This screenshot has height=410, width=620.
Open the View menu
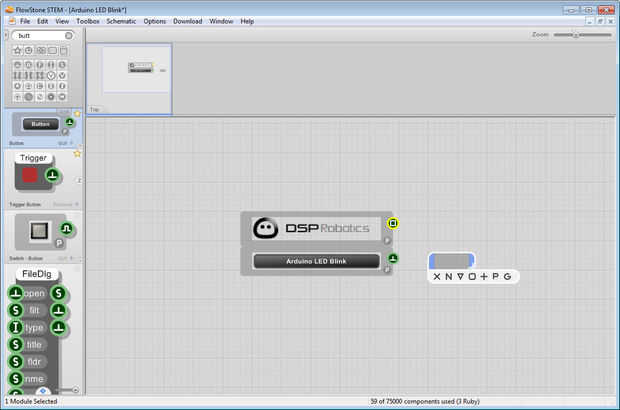62,21
